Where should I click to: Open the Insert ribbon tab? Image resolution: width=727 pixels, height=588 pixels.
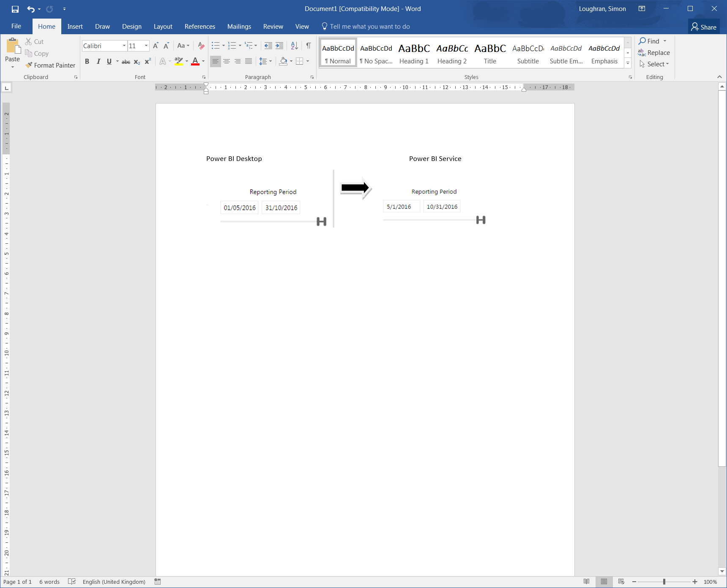click(x=75, y=27)
